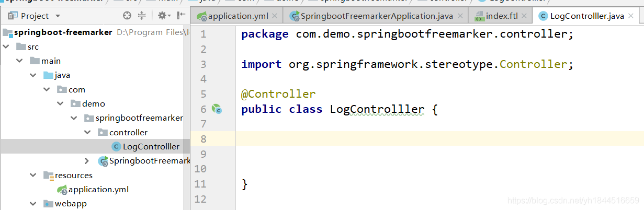Click the closing brace on line 11
The image size is (644, 210).
(x=244, y=184)
